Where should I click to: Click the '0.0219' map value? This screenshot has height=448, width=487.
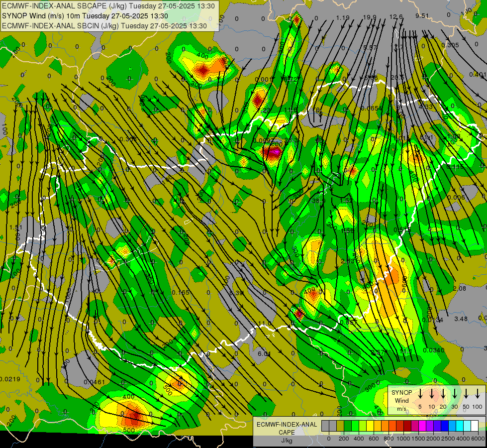pyautogui.click(x=10, y=379)
